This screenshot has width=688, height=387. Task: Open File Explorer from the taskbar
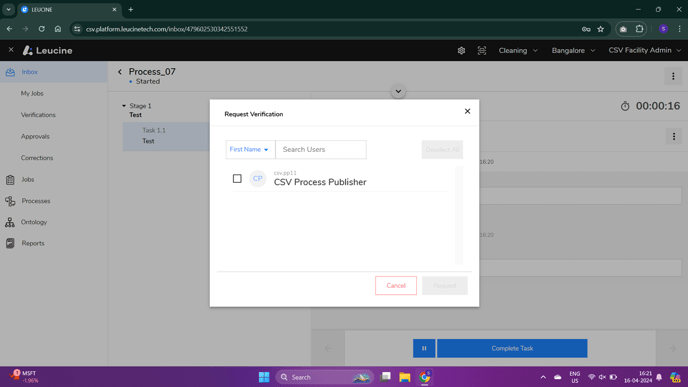405,377
